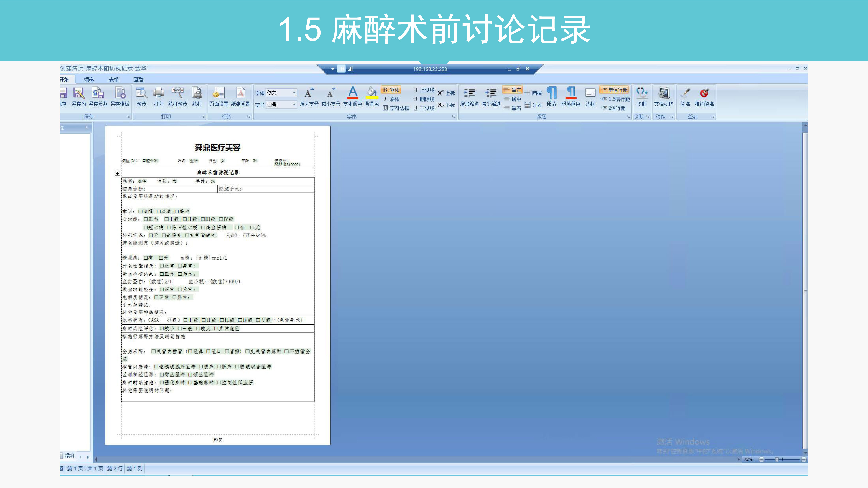Click the 另存段落 save paragraph icon

coord(98,97)
